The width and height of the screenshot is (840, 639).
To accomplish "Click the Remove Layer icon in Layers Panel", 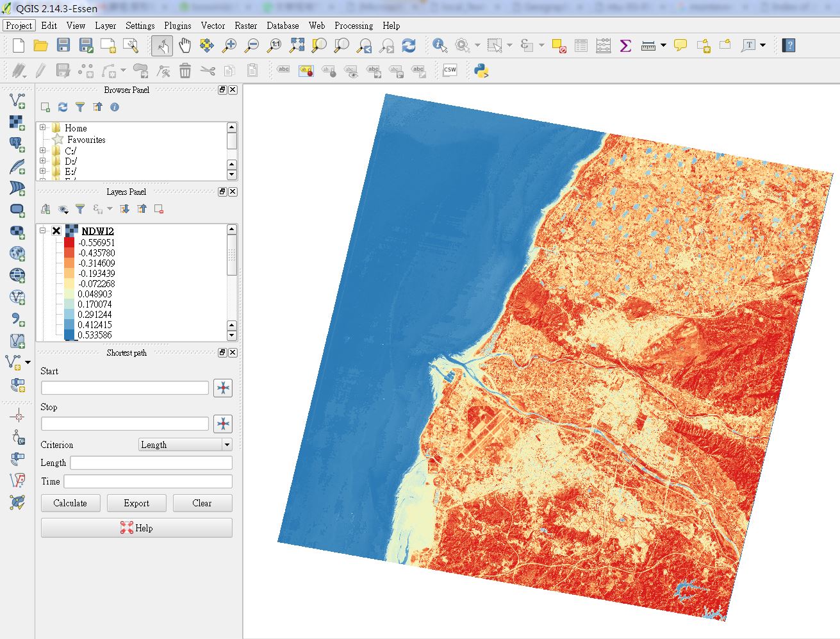I will click(x=159, y=209).
